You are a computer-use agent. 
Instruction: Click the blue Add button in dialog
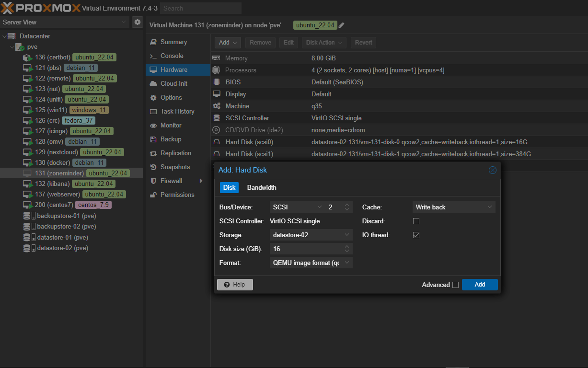point(480,285)
